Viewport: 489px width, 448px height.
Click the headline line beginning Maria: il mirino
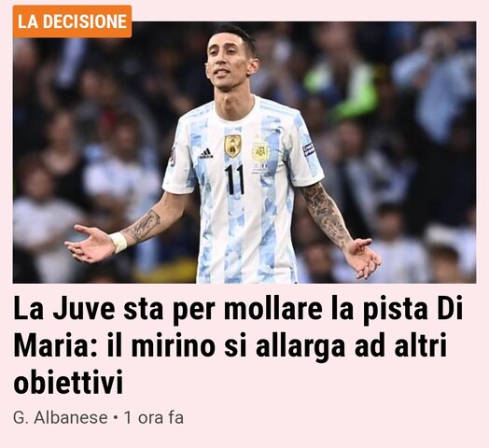tap(231, 345)
